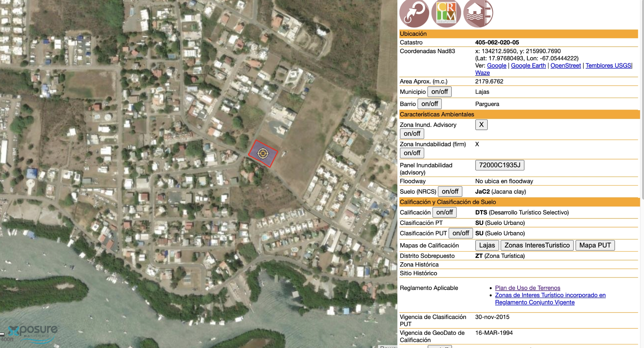644x348 pixels.
Task: Open Plan de Uso de Terrenos link
Action: tap(527, 288)
